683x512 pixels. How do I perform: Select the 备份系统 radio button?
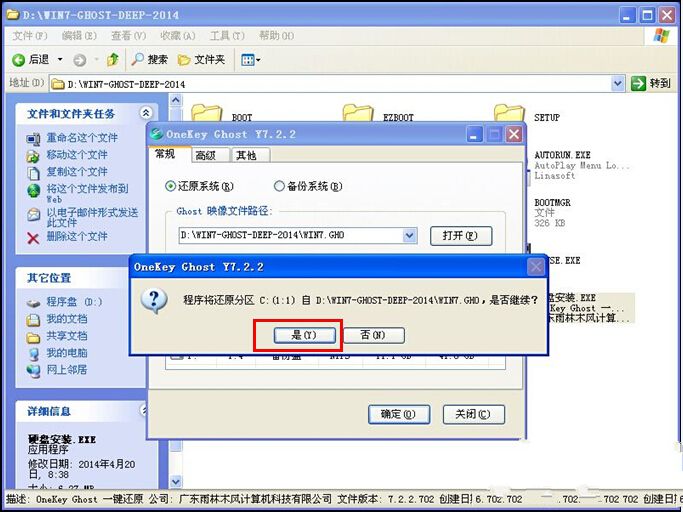[x=279, y=186]
